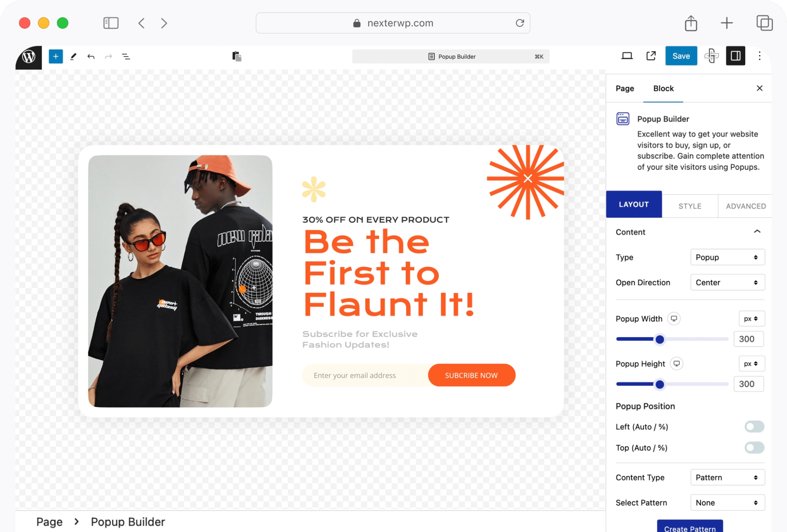This screenshot has height=532, width=787.
Task: Toggle the settings sidebar panel icon
Action: coord(735,56)
